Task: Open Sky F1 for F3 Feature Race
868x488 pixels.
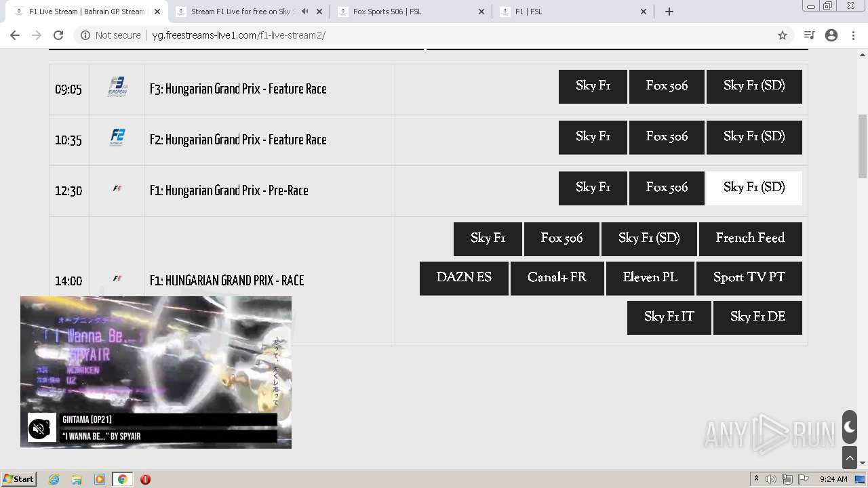Action: [x=593, y=86]
